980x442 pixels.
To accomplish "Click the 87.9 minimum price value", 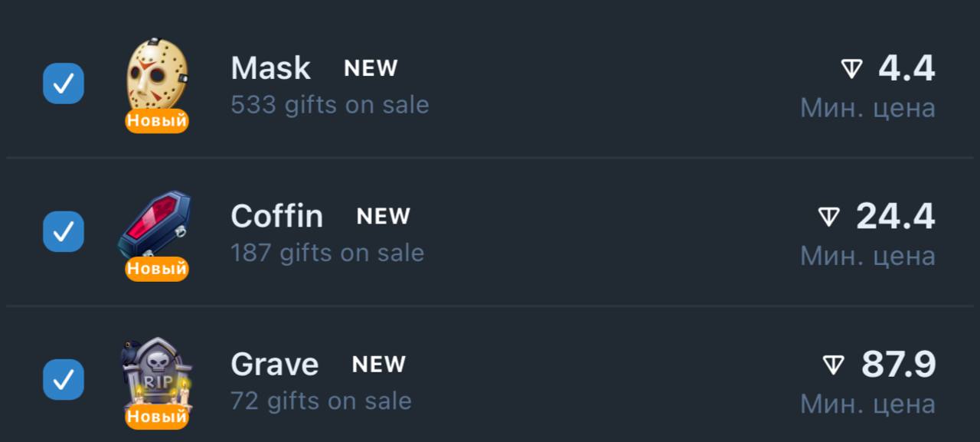I will (x=898, y=365).
